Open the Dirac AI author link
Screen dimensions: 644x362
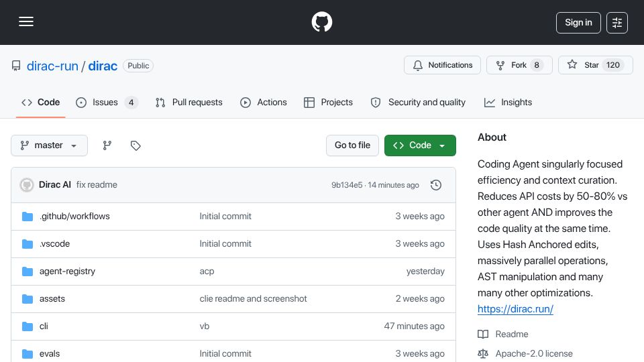[54, 185]
